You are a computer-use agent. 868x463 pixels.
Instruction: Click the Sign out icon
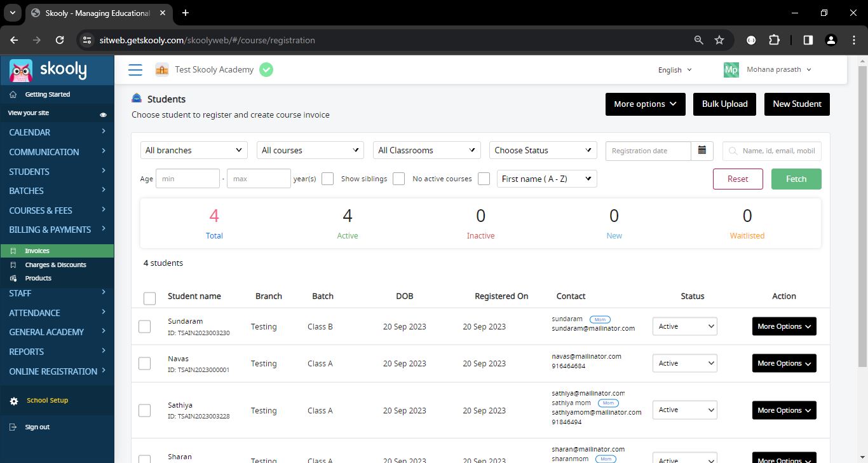click(13, 427)
